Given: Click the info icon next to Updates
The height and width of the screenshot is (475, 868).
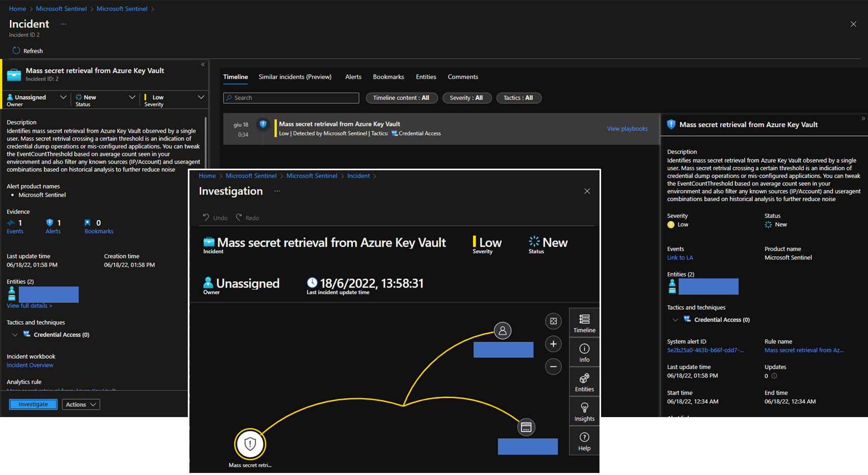Looking at the screenshot, I should click(774, 376).
